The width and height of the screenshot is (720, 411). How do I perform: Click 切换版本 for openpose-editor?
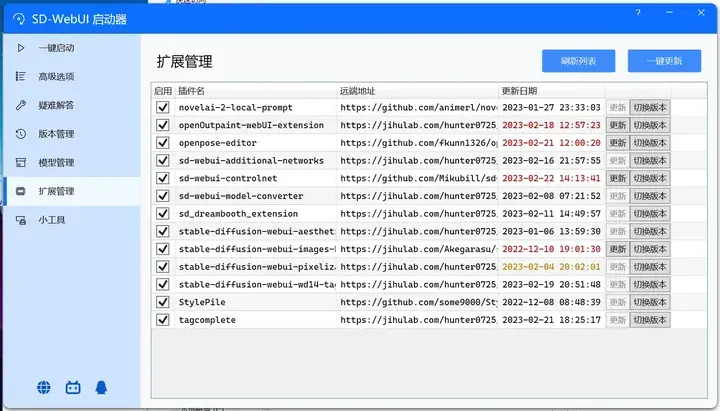coord(650,143)
